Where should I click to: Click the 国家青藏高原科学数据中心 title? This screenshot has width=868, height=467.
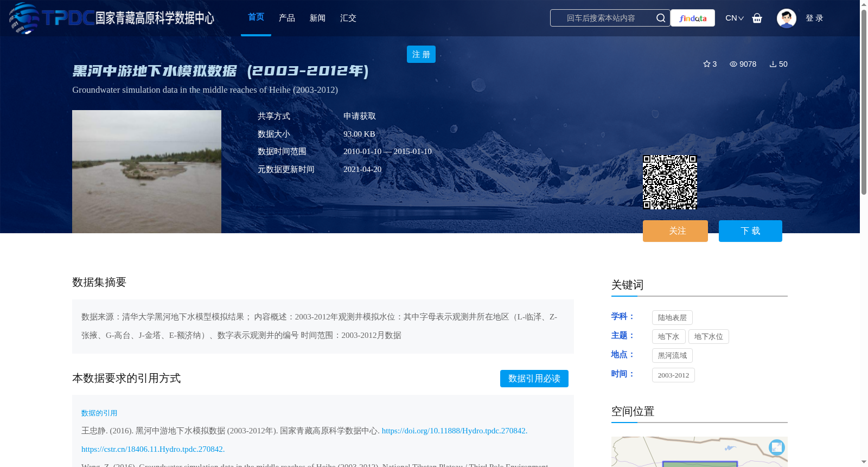[x=155, y=18]
